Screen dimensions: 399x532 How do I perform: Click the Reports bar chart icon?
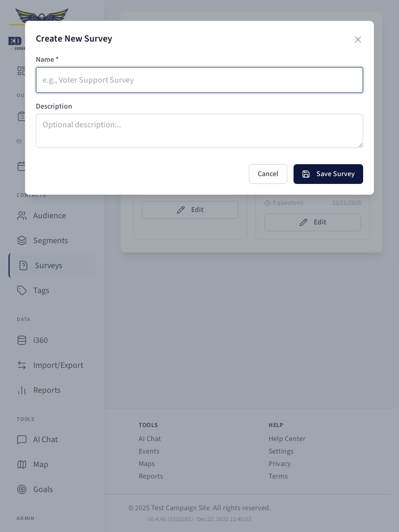[22, 390]
